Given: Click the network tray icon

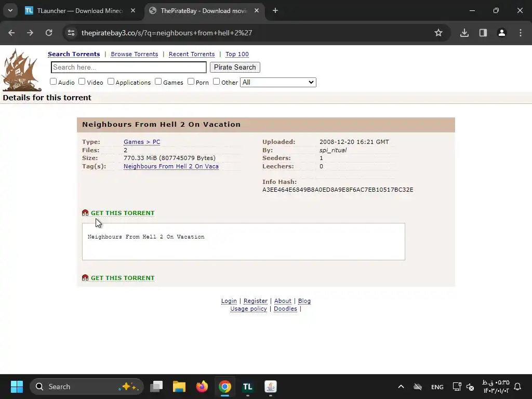Looking at the screenshot, I should pos(457,387).
